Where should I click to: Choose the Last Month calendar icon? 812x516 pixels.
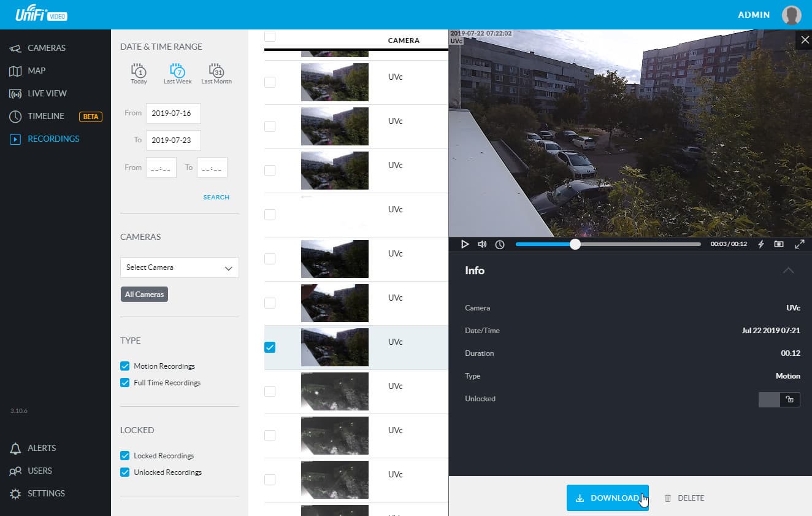[216, 74]
